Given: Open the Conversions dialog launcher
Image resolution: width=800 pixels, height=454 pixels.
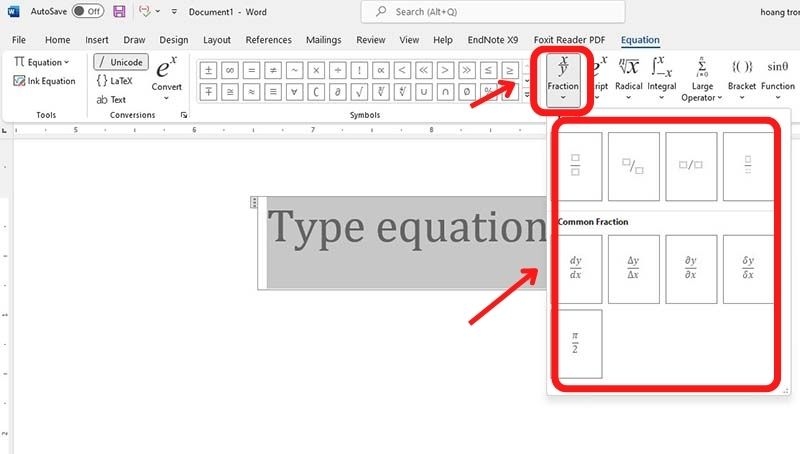Looking at the screenshot, I should [x=184, y=115].
